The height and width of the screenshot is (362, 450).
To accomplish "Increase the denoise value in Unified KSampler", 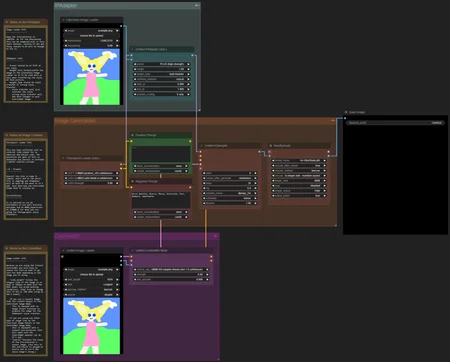I will (256, 203).
